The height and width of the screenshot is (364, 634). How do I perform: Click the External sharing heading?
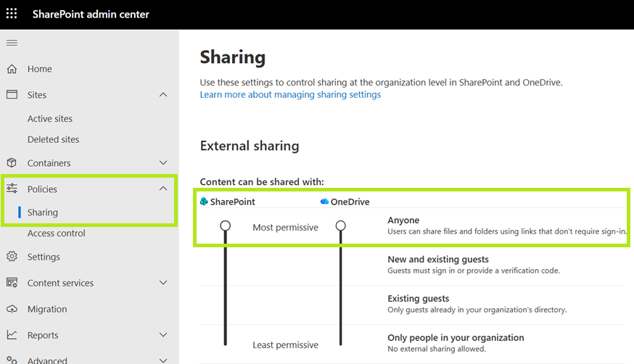coord(250,146)
